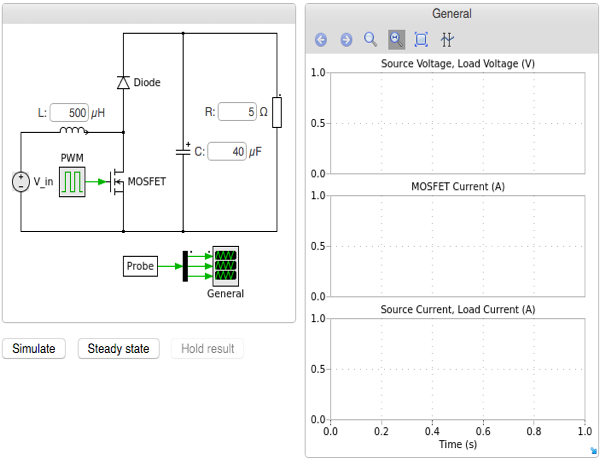The width and height of the screenshot is (600, 460).
Task: Click the MOSFET Current plot area
Action: click(x=458, y=246)
